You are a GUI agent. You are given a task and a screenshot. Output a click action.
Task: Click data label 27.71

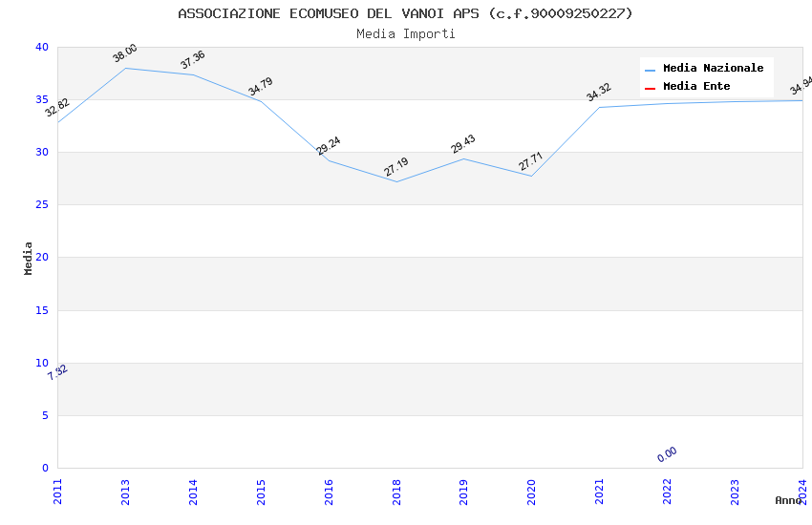click(531, 161)
